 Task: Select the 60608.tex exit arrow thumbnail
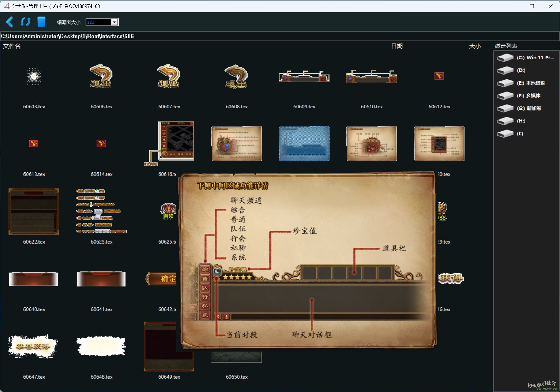[x=236, y=76]
